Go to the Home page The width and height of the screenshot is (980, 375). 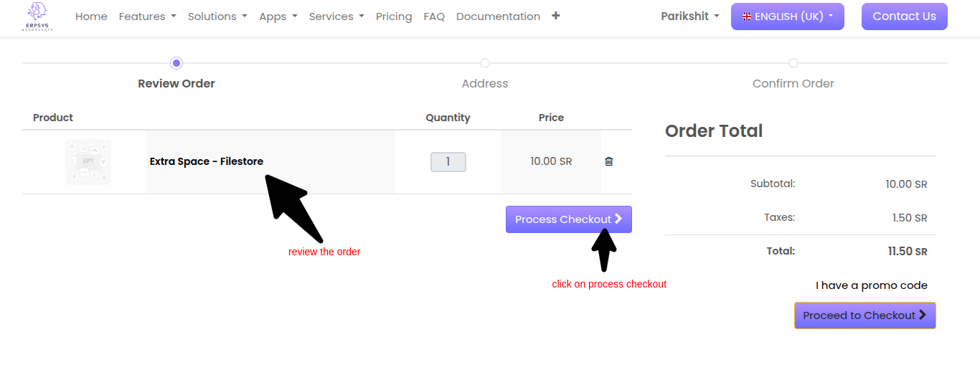pos(91,16)
